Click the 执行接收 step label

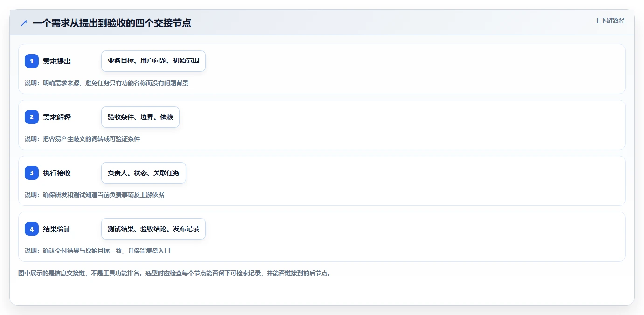pos(57,173)
